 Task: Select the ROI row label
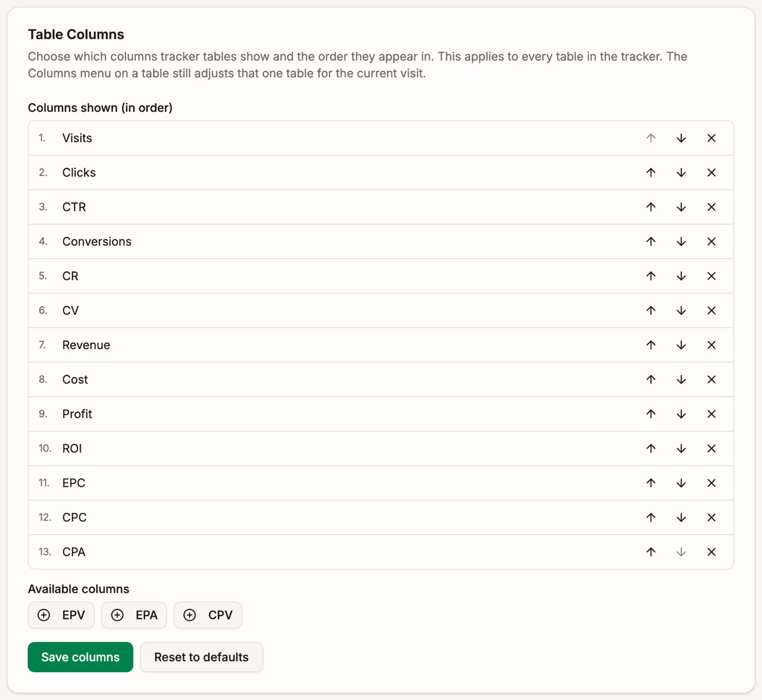click(72, 449)
